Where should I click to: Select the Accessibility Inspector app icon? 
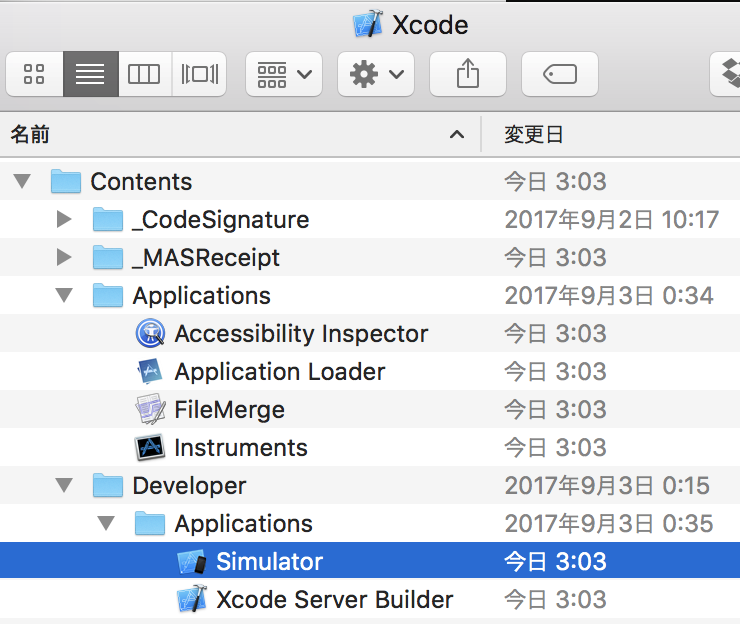150,334
